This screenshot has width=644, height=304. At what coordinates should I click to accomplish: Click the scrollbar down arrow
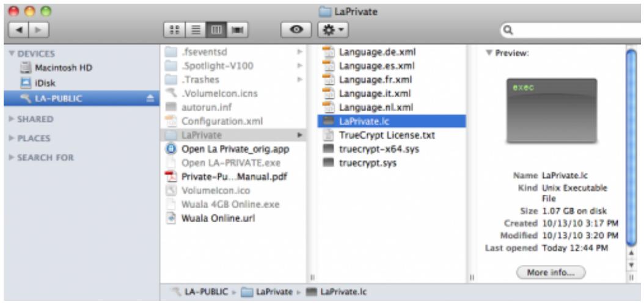click(631, 266)
